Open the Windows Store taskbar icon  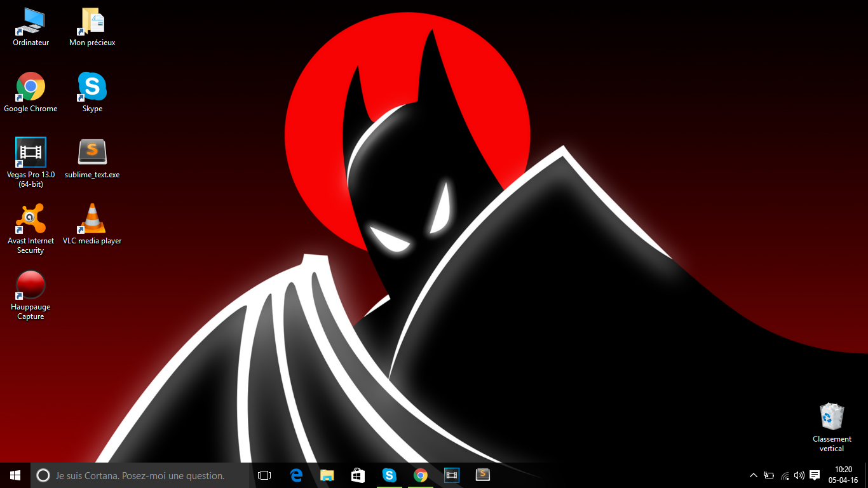click(358, 475)
